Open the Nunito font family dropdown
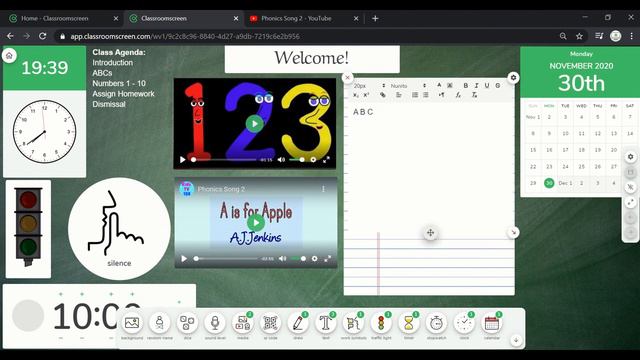 408,86
